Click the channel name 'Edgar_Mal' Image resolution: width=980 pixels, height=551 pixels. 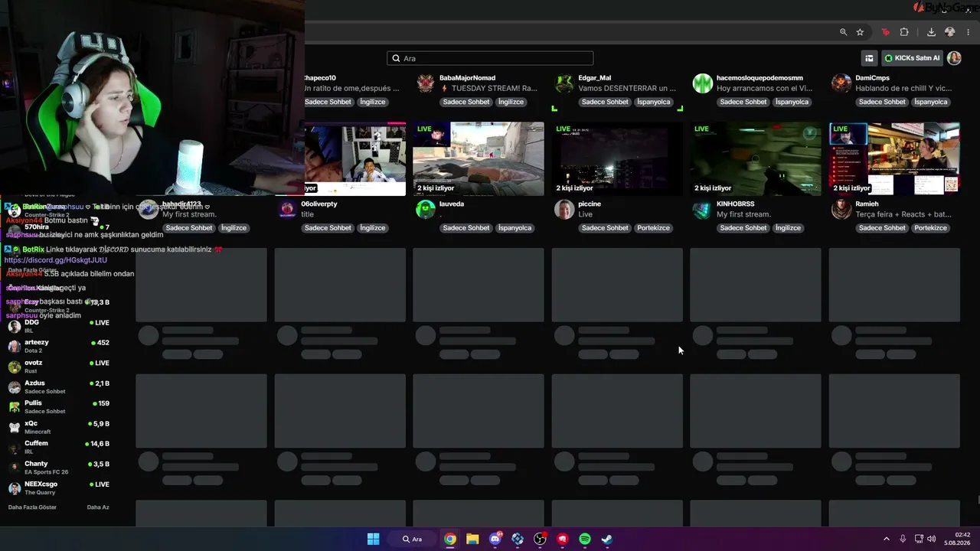pyautogui.click(x=595, y=78)
